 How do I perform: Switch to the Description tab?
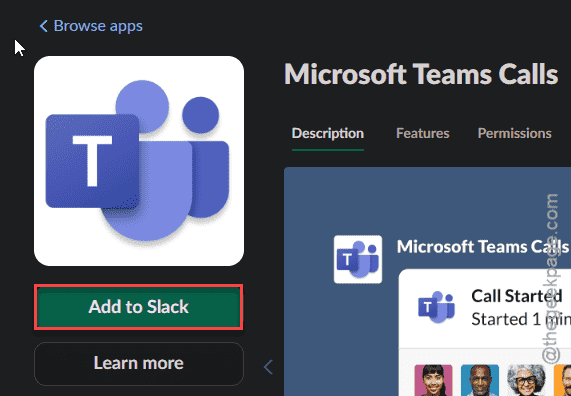[328, 133]
